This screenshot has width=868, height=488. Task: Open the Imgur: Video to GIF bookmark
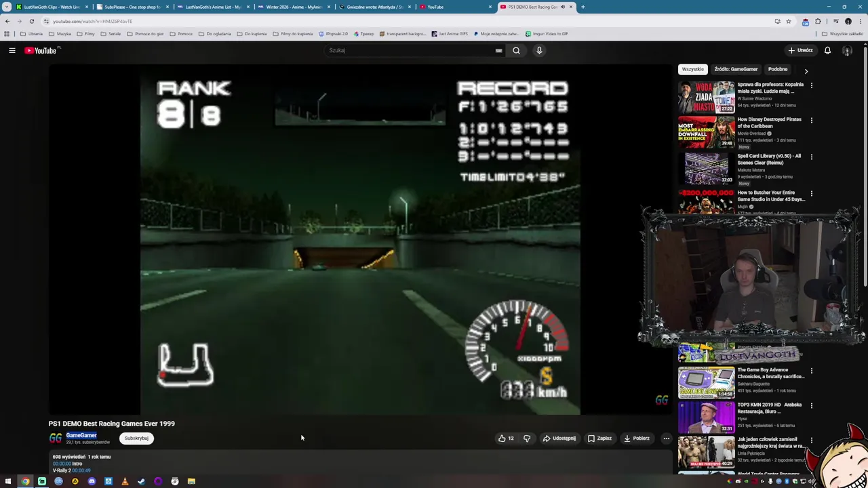tap(547, 33)
